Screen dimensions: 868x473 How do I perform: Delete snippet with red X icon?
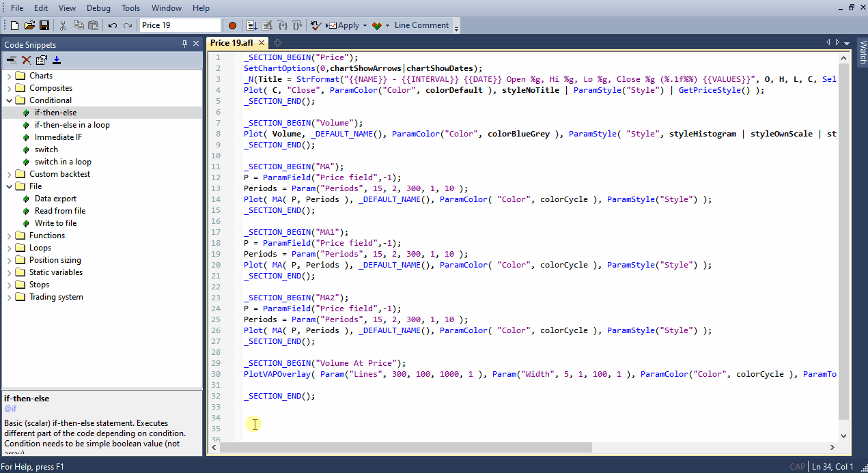(x=27, y=60)
